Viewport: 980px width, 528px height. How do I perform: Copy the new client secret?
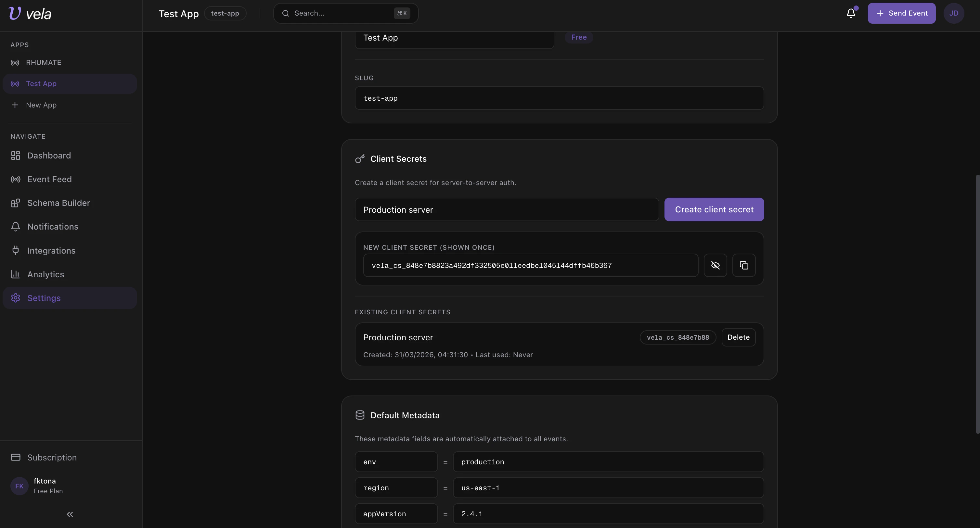coord(744,265)
